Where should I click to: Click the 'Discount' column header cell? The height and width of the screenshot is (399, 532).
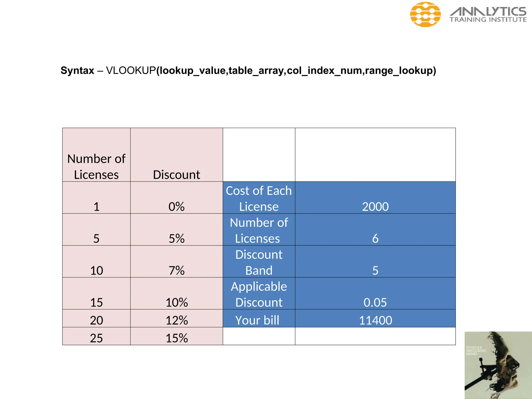point(177,155)
